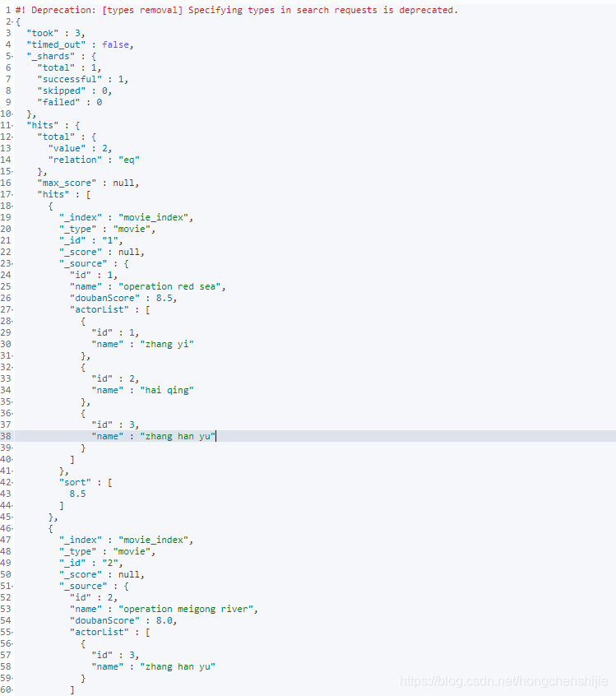Click "max_score" : null line
Viewport: 616px width, 696px height.
click(88, 183)
